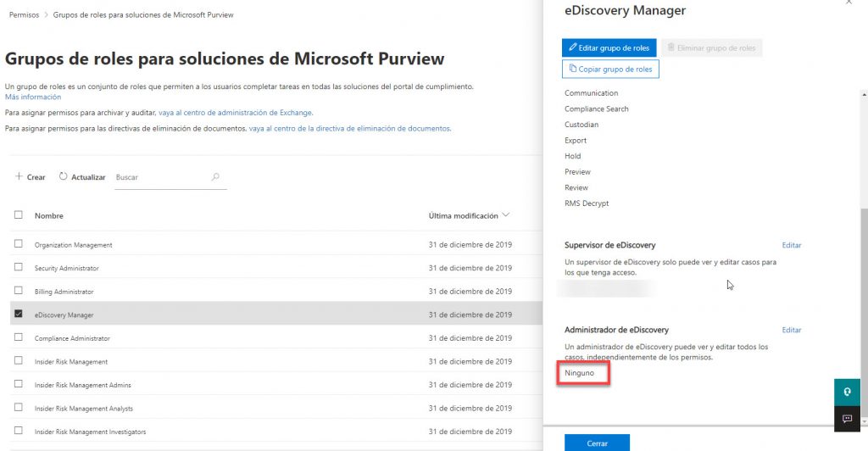
Task: Edit the Administrador de eDiscovery section
Action: (x=792, y=330)
